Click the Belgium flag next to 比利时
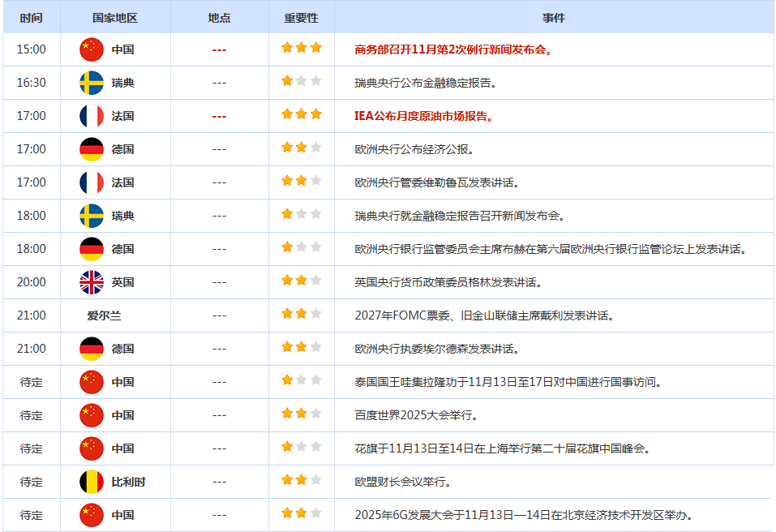The image size is (776, 532). point(92,482)
